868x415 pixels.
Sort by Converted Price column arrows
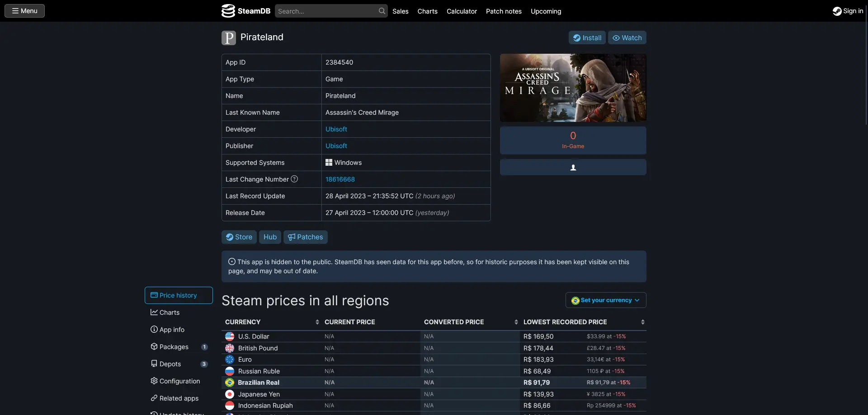(x=516, y=322)
